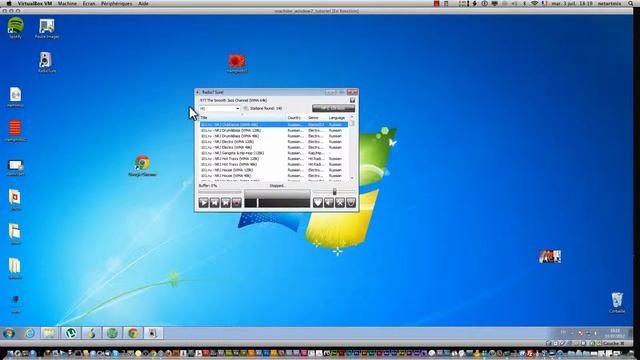Screen dimensions: 640x360
Task: Select the NRJ Electro (WMA 128k) station row
Action: tap(274, 142)
